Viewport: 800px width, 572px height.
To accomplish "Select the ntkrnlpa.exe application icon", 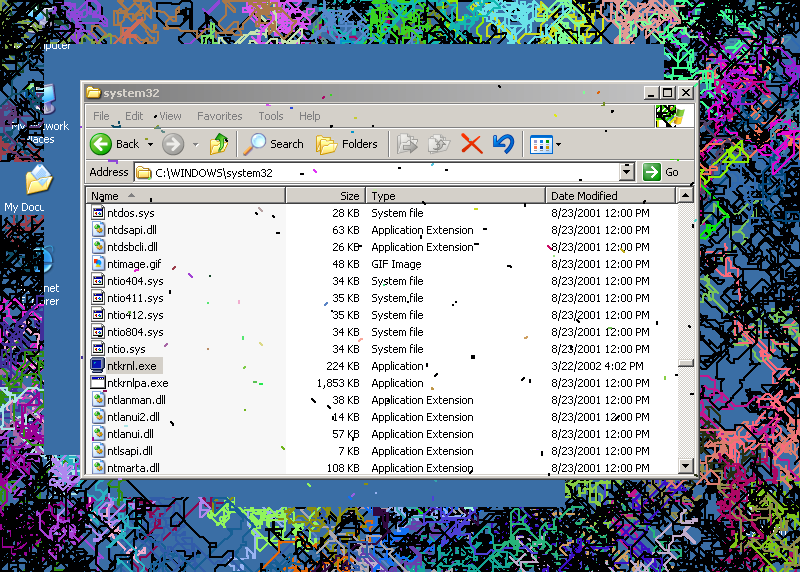I will (x=97, y=382).
